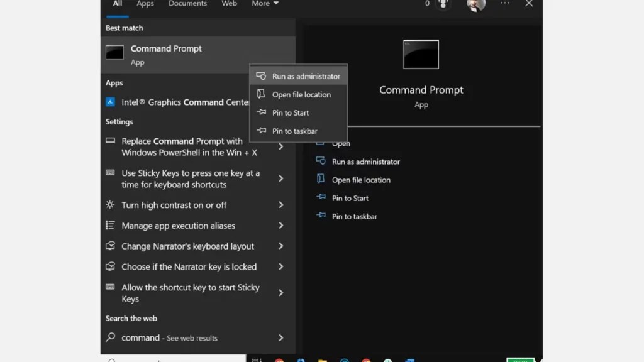The width and height of the screenshot is (644, 362).
Task: Expand arrow beside Allow shortcut key Sticky Keys
Action: 281,293
